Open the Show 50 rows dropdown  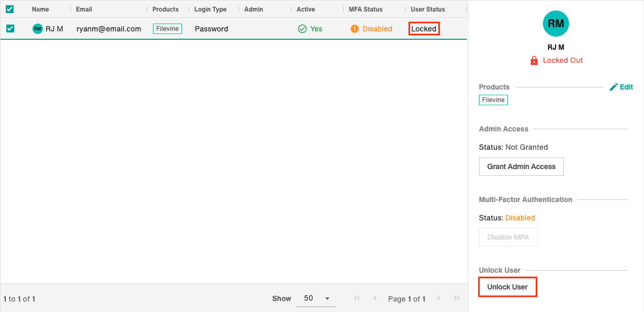click(316, 298)
